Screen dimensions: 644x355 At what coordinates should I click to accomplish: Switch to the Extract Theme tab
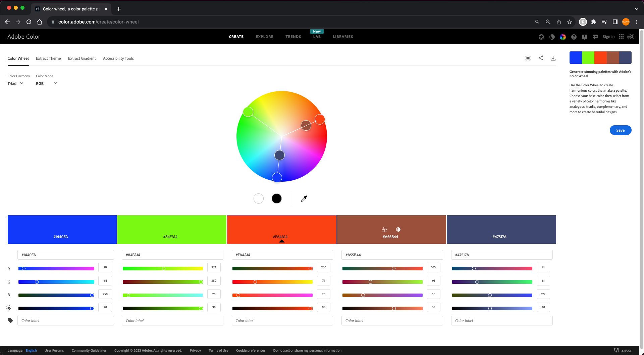click(x=48, y=58)
